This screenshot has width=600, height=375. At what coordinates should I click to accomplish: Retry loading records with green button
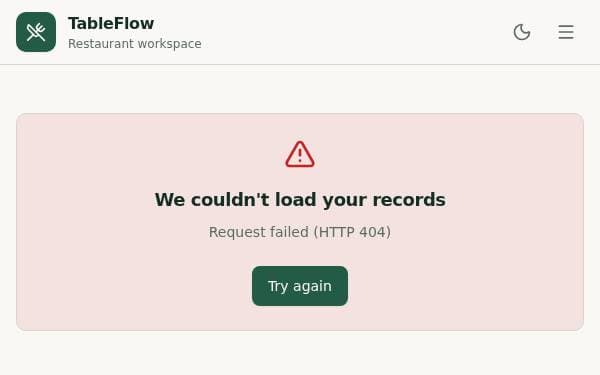pos(300,286)
